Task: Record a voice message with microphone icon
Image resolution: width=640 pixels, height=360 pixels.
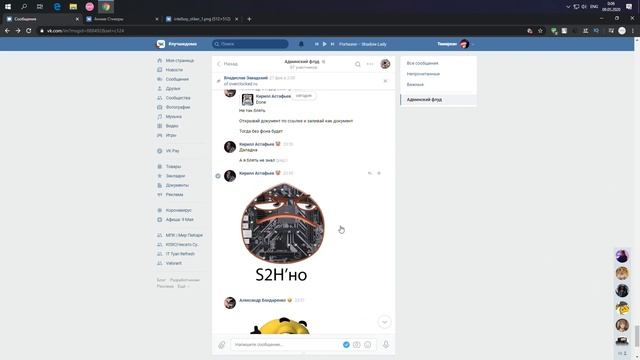Action: pos(386,344)
